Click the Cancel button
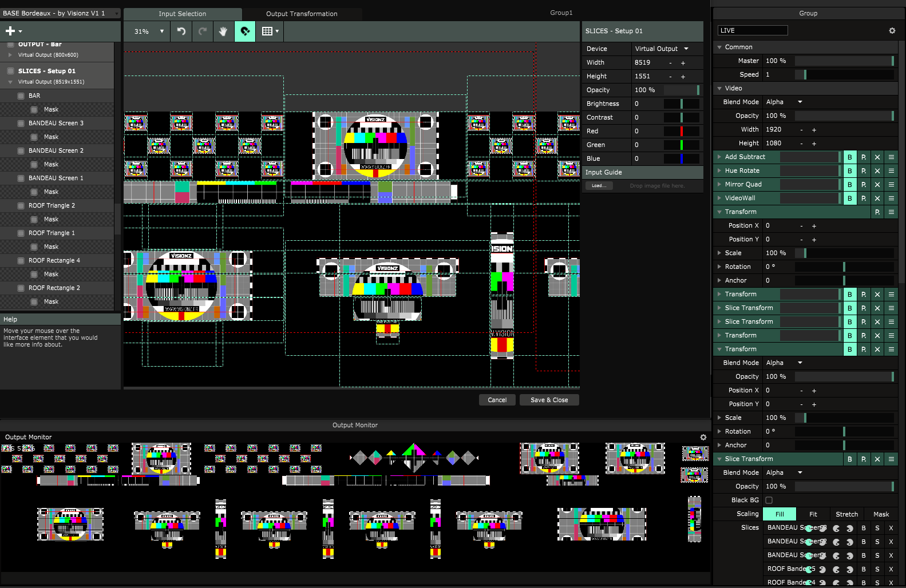This screenshot has height=588, width=906. pyautogui.click(x=497, y=400)
